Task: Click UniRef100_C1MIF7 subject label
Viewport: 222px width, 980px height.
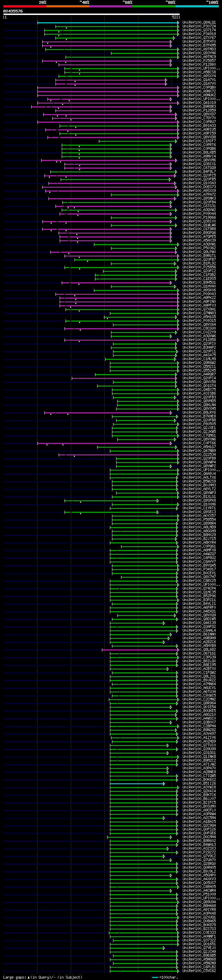Action: [199, 141]
